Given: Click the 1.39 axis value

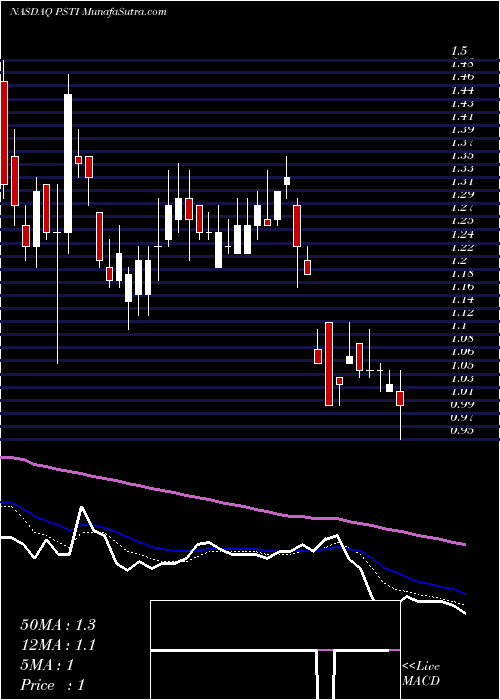Looking at the screenshot, I should coord(463,129).
